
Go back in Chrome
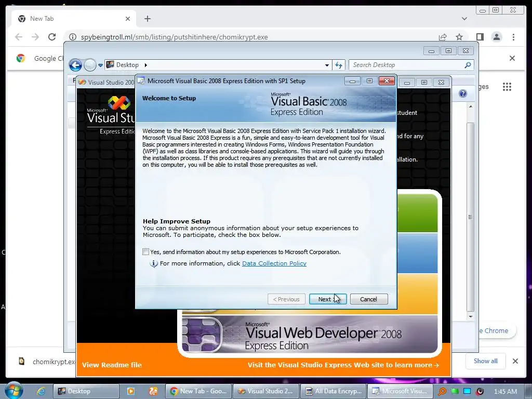[x=19, y=37]
